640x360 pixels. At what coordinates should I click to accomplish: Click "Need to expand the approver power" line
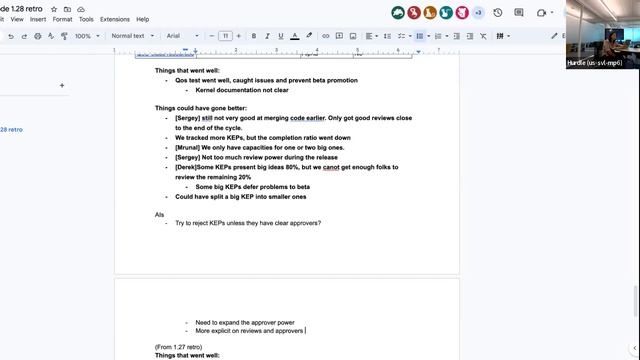pos(245,322)
